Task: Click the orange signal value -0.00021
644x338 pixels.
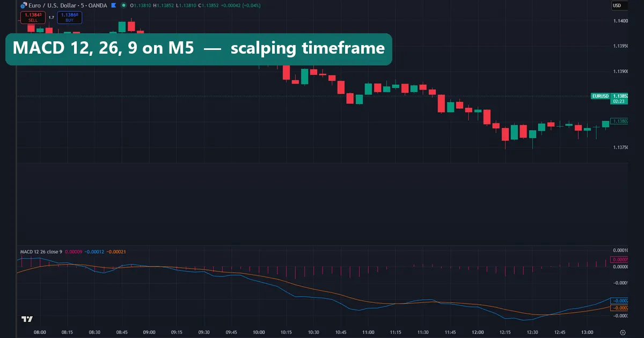Action: click(x=116, y=252)
